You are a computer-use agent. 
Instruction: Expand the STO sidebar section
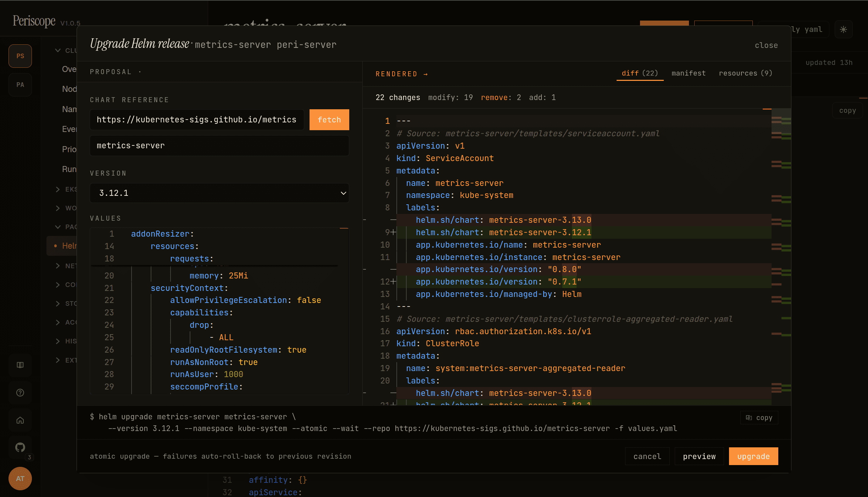(x=66, y=304)
